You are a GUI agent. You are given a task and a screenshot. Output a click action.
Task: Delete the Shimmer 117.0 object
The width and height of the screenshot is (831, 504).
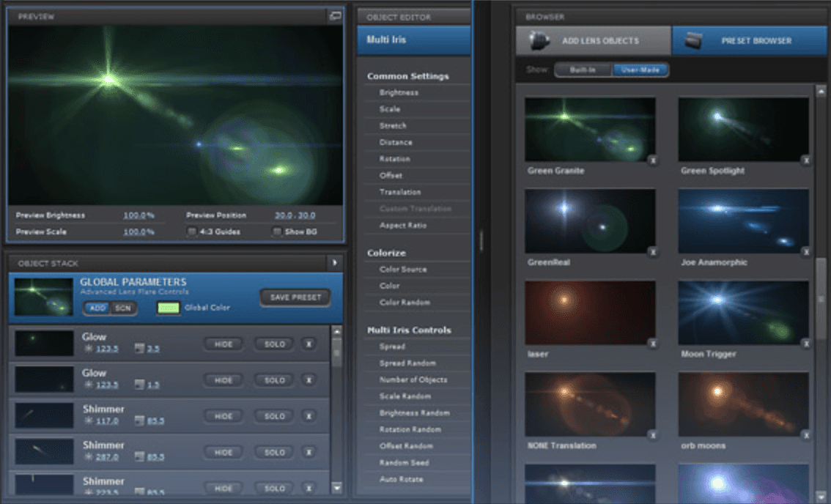click(309, 417)
